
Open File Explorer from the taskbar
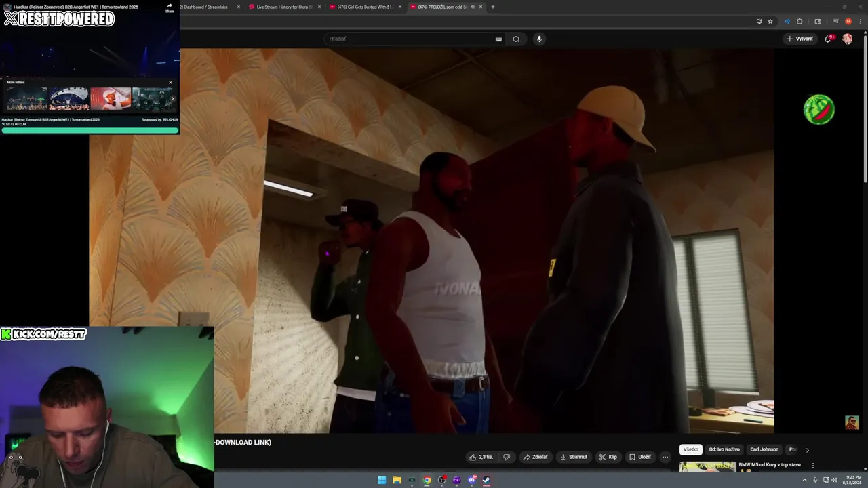tap(397, 480)
